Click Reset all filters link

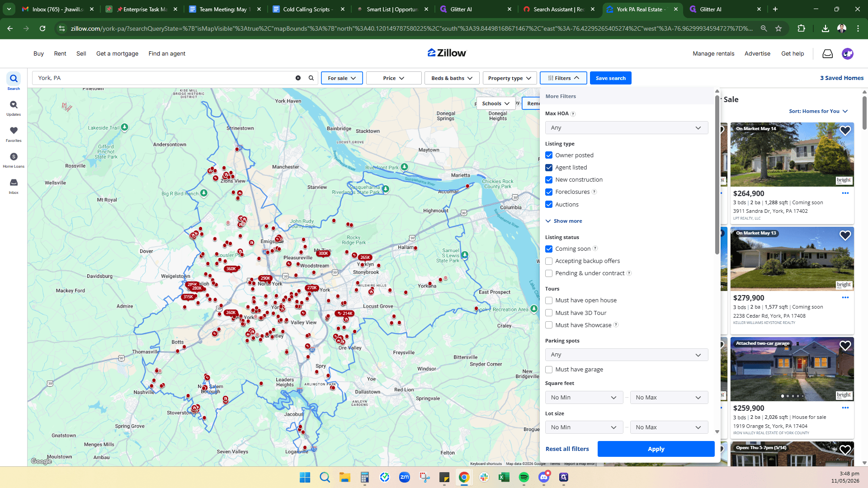tap(567, 449)
